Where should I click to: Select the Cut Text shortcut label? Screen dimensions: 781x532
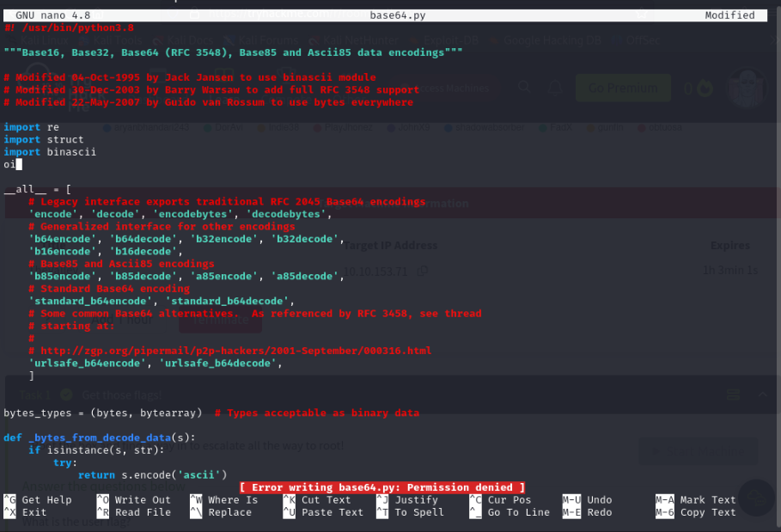coord(326,499)
